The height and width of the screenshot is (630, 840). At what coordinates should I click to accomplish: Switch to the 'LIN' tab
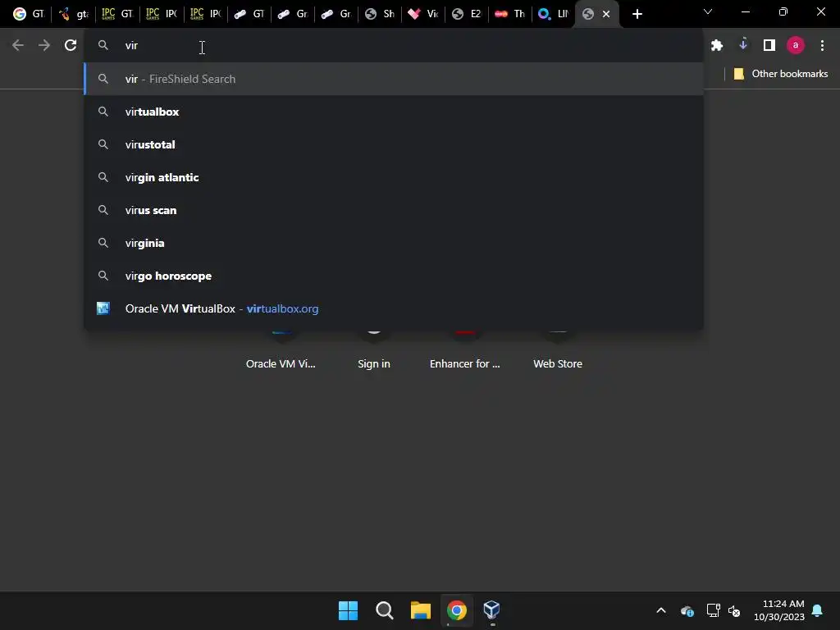(554, 14)
